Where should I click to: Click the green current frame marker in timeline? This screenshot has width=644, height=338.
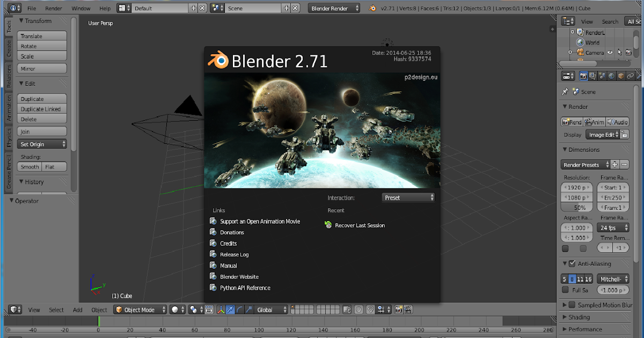[98, 321]
